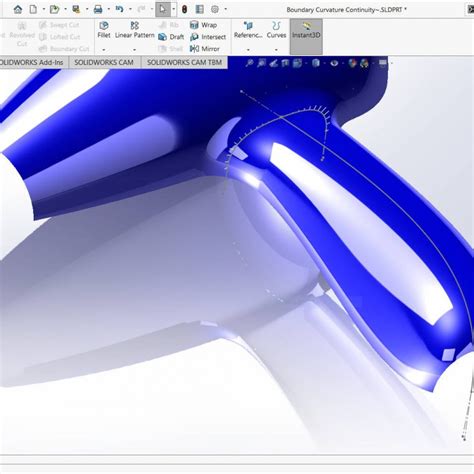Open a file using the Open icon
Screen dimensions: 474x474
(x=54, y=9)
